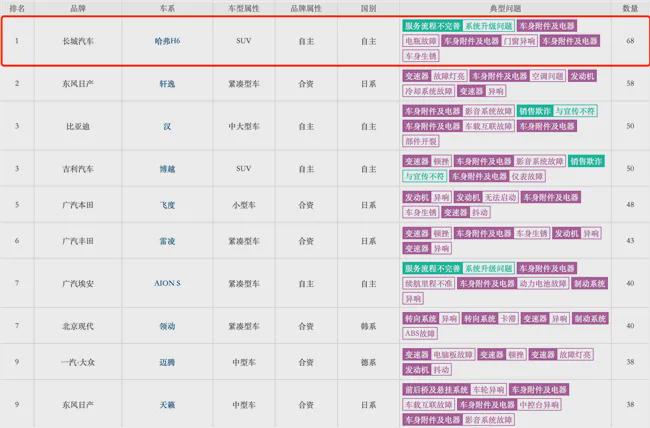Click the 吉利汽车 brand cell
The width and height of the screenshot is (650, 428).
78,168
